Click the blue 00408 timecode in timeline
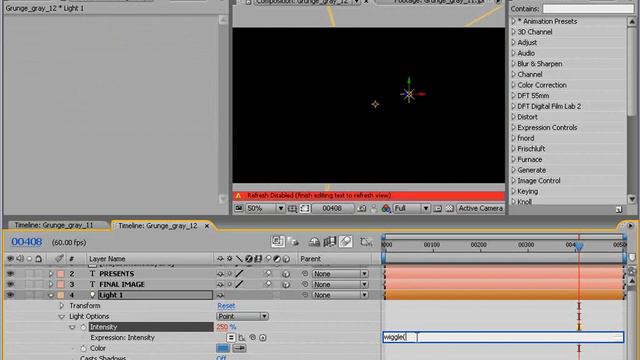 [27, 242]
